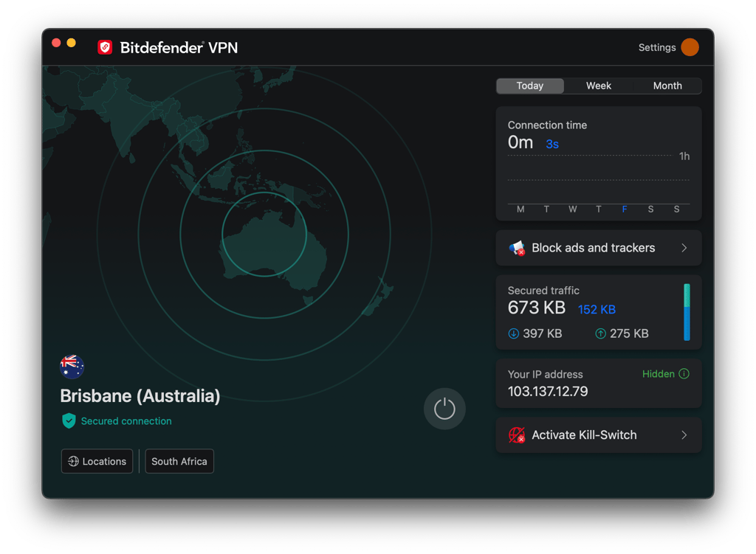Click Australia on the map
This screenshot has width=756, height=554.
[x=273, y=251]
